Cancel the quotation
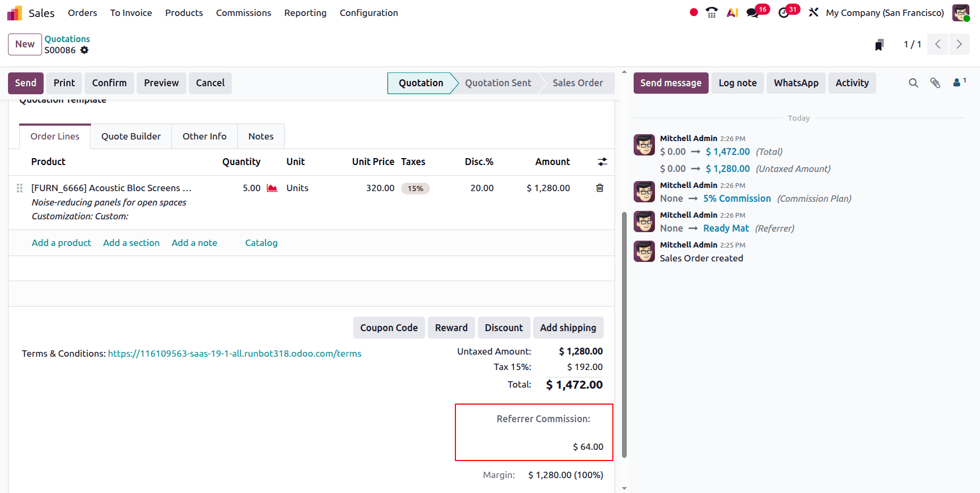980x493 pixels. [x=210, y=83]
